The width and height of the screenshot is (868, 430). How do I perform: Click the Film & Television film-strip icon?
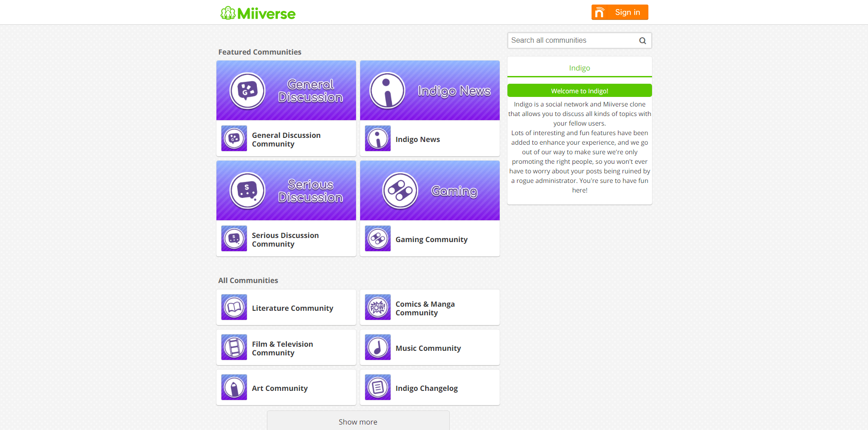234,347
